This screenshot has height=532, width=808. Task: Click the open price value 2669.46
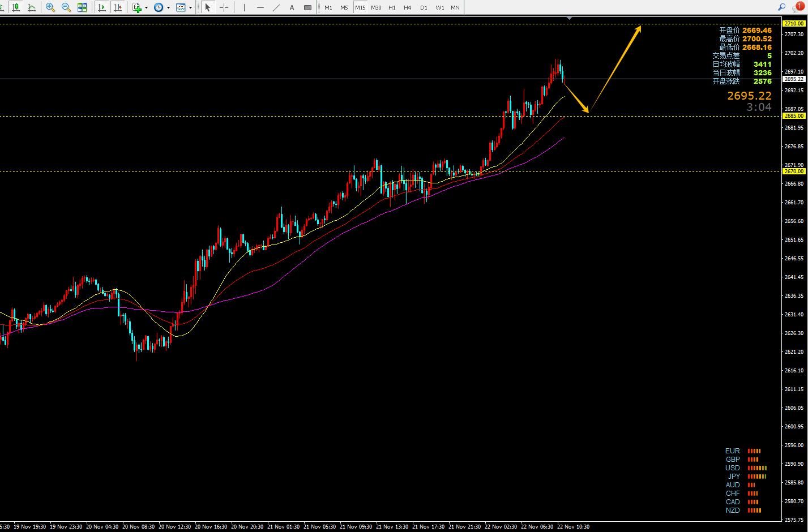757,30
